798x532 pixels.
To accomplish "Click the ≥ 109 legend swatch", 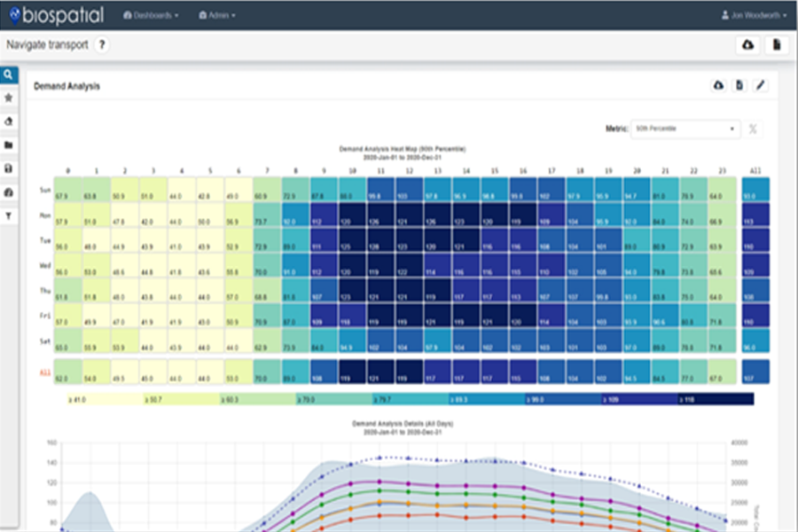I will pos(639,399).
